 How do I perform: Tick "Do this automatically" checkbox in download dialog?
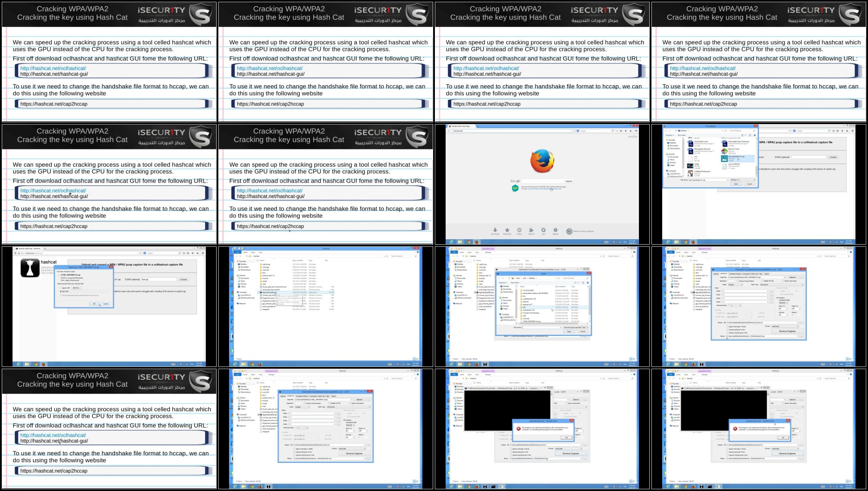point(61,295)
